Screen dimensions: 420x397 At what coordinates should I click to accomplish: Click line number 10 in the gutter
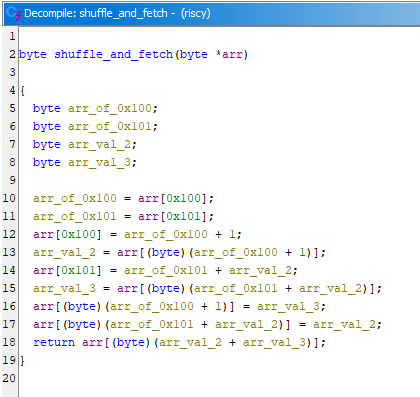[x=9, y=198]
